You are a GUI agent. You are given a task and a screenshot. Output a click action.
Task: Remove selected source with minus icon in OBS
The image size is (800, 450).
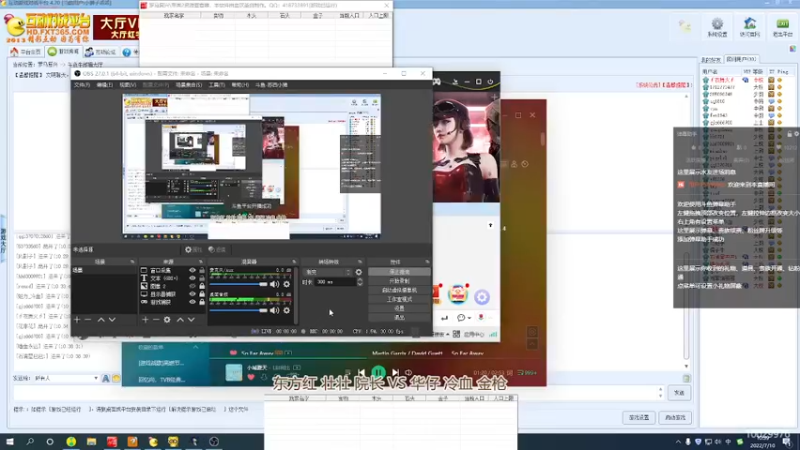coord(156,319)
